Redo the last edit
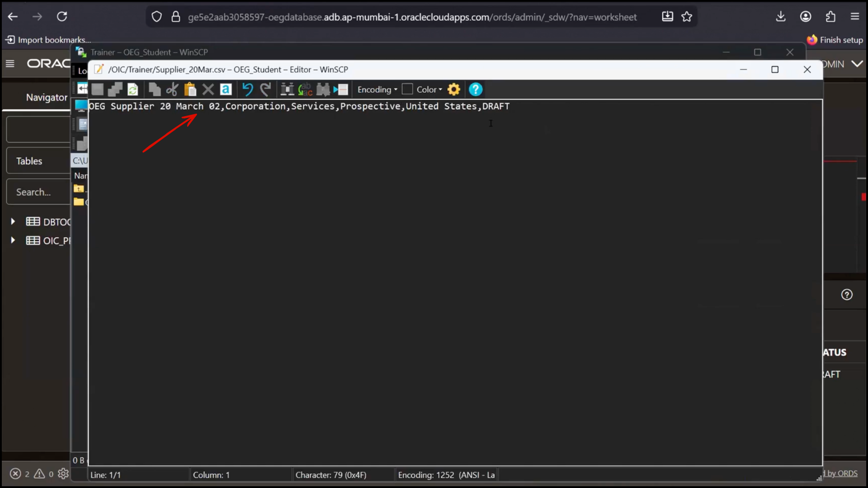The image size is (868, 488). (265, 89)
